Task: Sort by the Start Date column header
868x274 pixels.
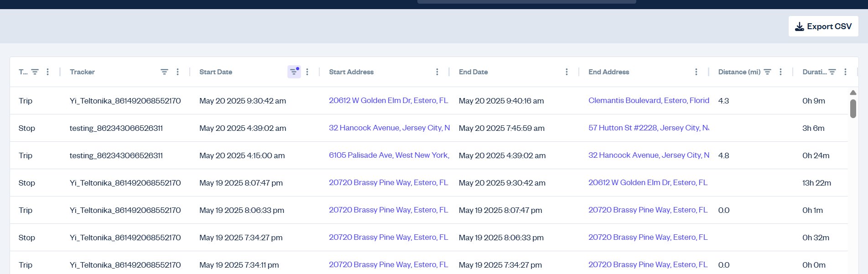Action: [x=216, y=72]
